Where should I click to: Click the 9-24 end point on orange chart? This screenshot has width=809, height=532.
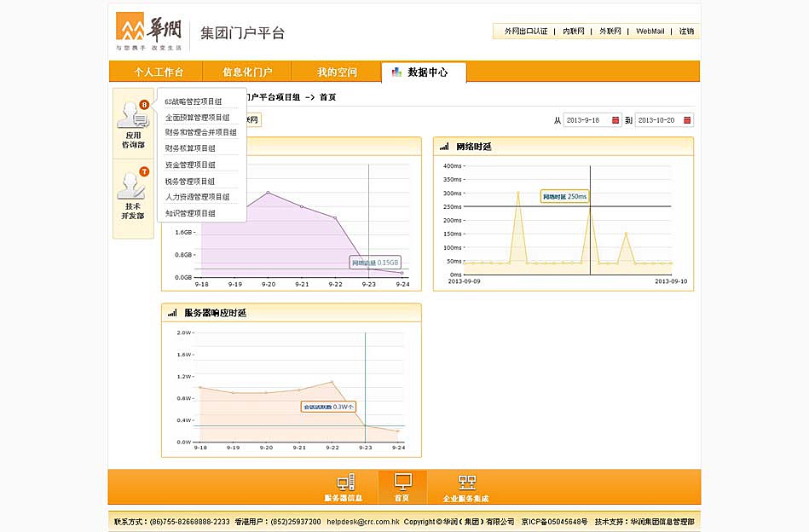[398, 431]
